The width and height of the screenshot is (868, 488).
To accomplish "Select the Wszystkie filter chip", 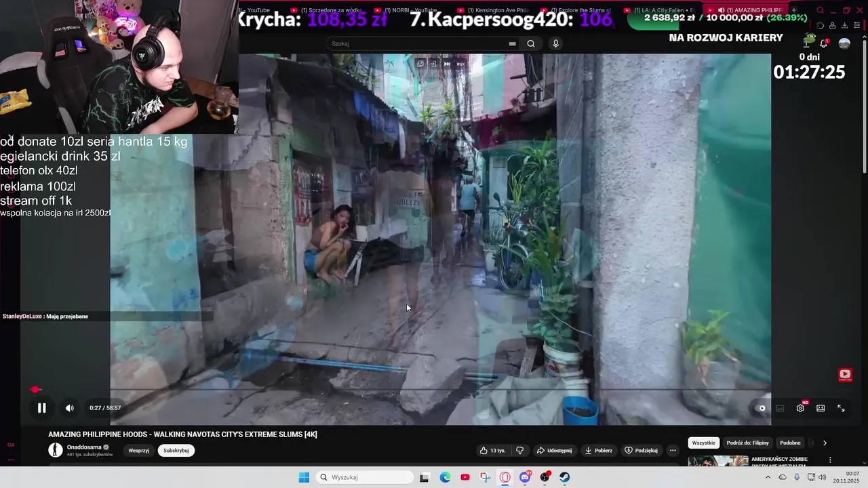I will 704,443.
